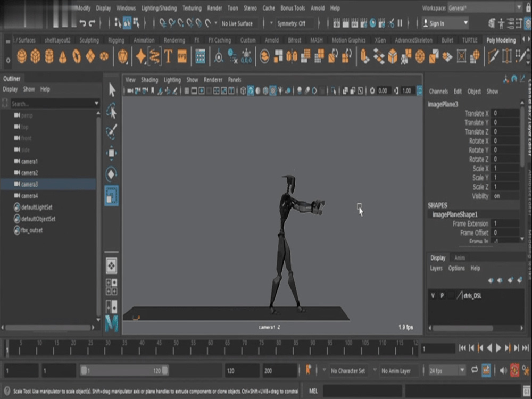This screenshot has width=532, height=399.
Task: Click the SVG import shelf icon
Action: tap(182, 56)
